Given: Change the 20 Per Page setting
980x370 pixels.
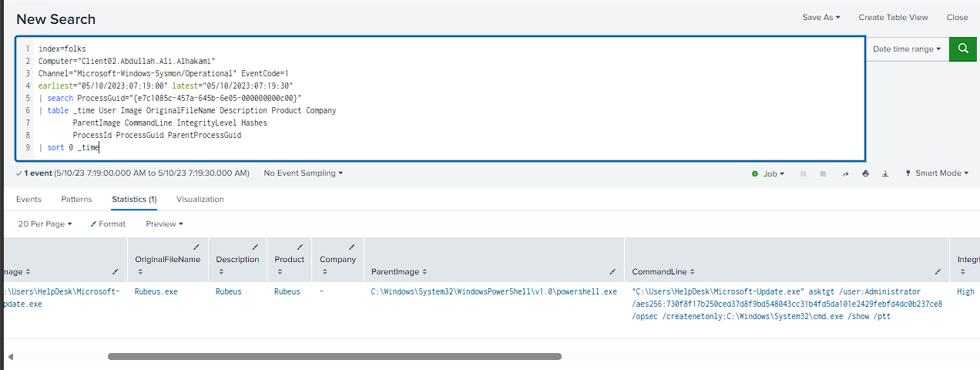Looking at the screenshot, I should point(45,224).
